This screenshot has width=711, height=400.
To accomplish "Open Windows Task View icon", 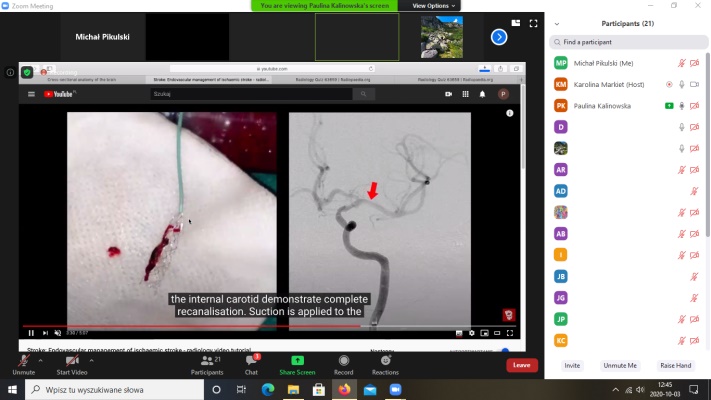I will click(241, 390).
